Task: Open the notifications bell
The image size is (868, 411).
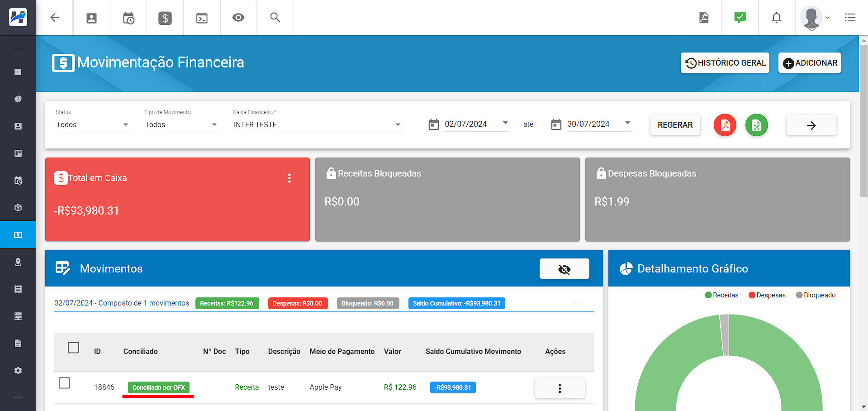Action: pos(776,18)
